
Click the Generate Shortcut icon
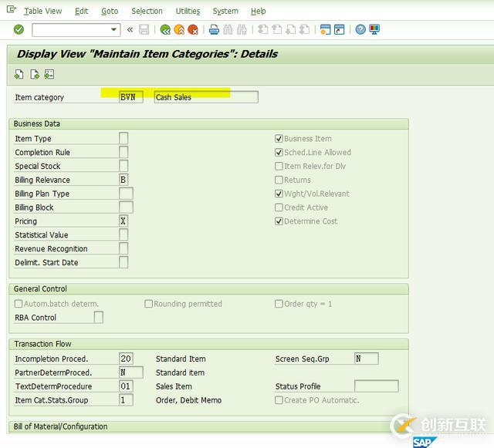point(340,30)
